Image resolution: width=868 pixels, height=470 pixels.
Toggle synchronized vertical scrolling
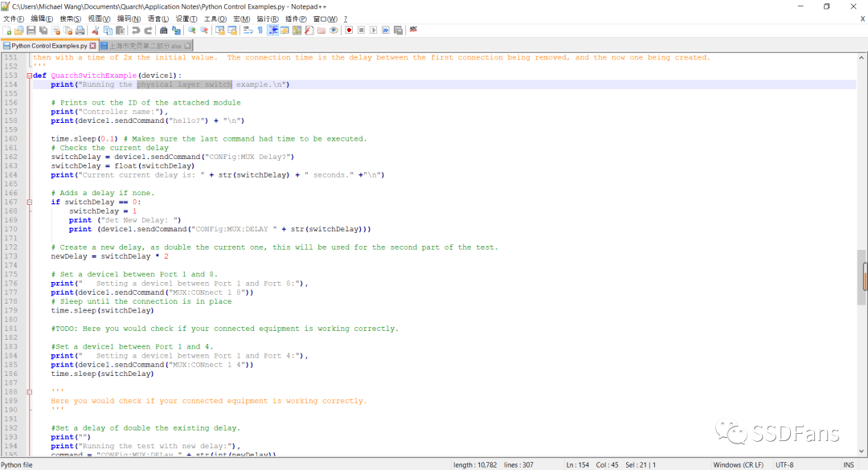coord(219,31)
